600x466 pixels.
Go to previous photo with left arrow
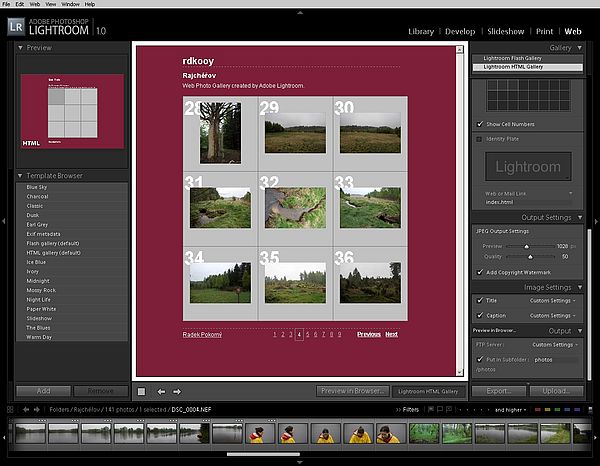(162, 391)
